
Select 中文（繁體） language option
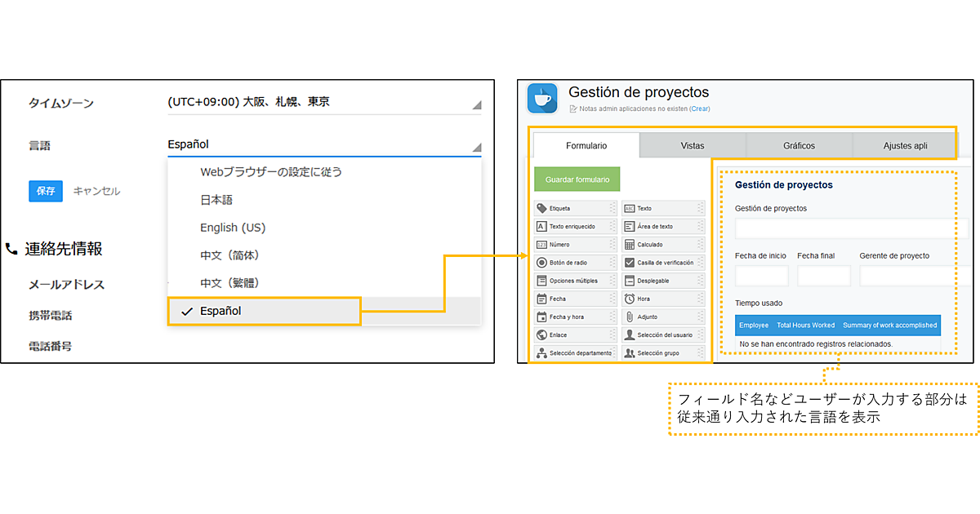(x=324, y=283)
